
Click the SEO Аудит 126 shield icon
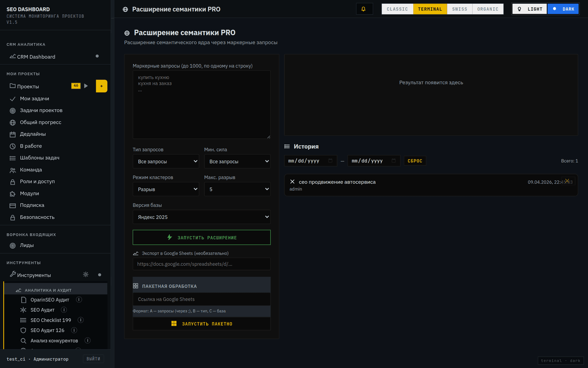(23, 330)
